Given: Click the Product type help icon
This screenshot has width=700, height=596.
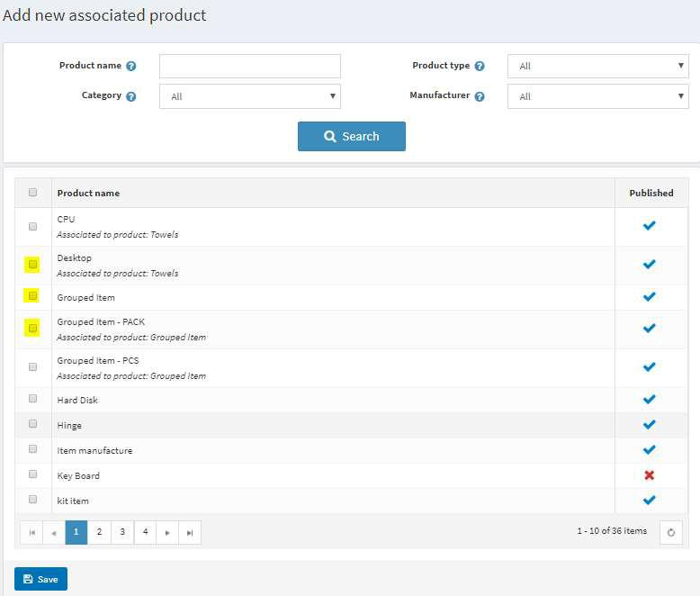Looking at the screenshot, I should (x=480, y=66).
